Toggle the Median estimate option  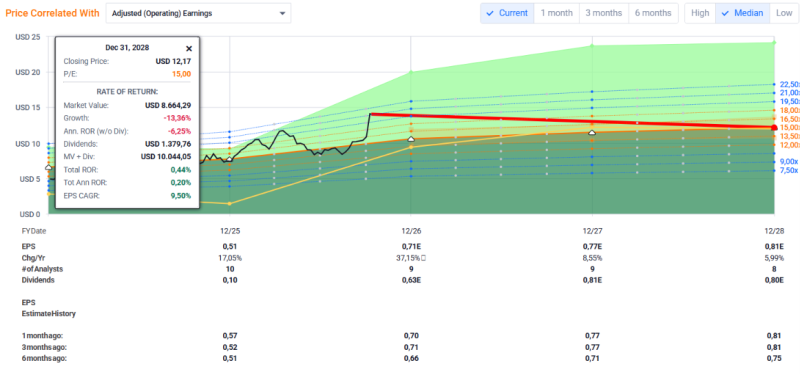click(742, 13)
